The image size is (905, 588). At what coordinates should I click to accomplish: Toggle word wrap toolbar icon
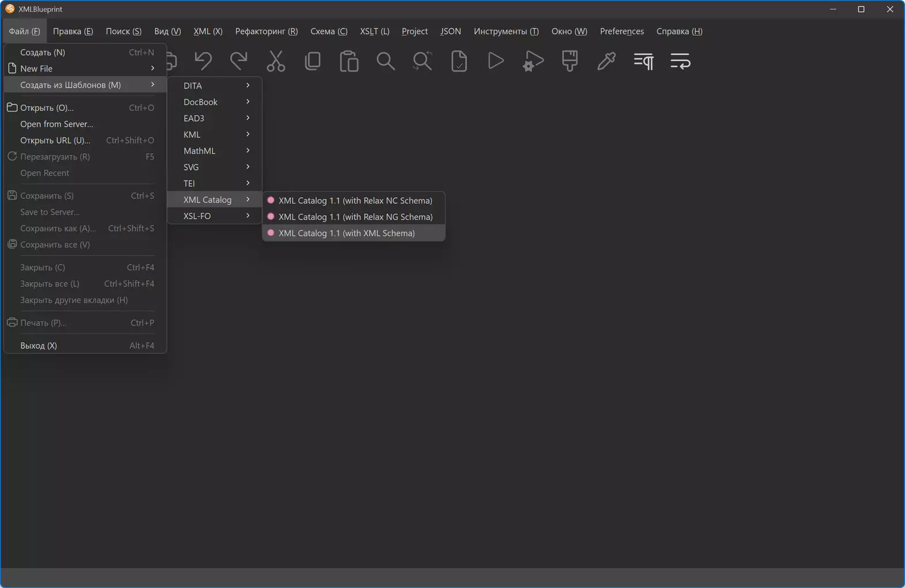coord(680,61)
